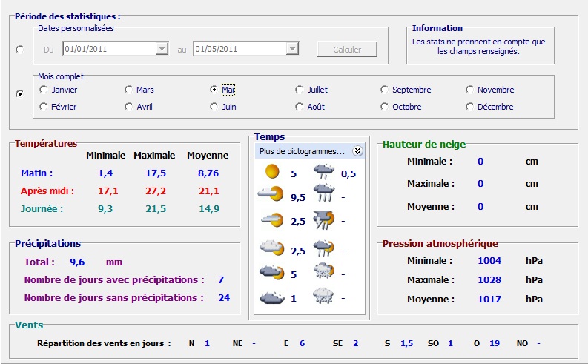Pick Mars in the Mois complet group

tap(129, 90)
